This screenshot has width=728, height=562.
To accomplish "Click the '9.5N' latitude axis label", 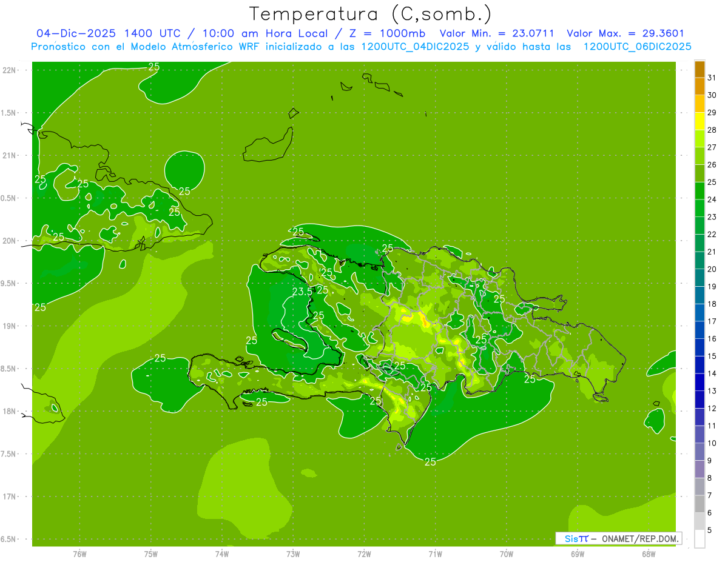I will coord(8,284).
